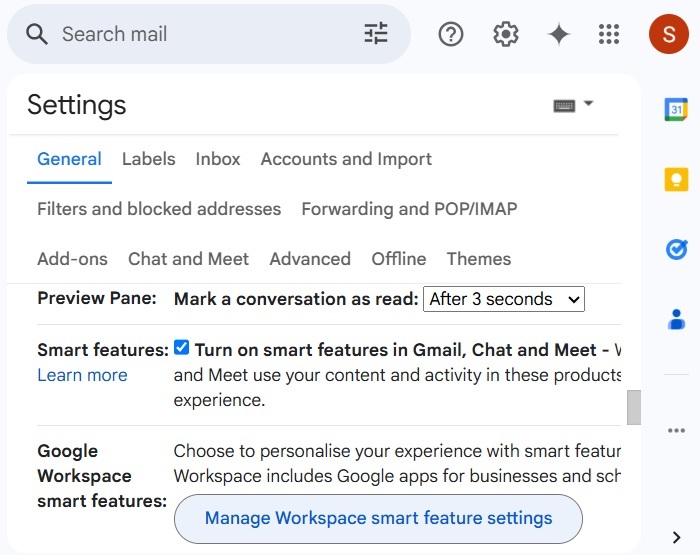Image resolution: width=700 pixels, height=555 pixels.
Task: Open the Chat and Meet tab
Action: coord(188,259)
